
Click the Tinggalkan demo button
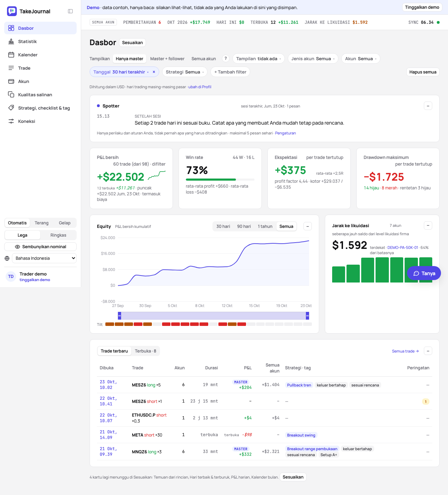(x=422, y=7)
